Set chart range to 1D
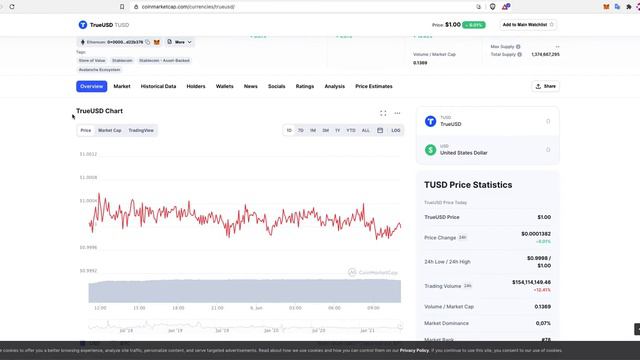 click(x=289, y=131)
